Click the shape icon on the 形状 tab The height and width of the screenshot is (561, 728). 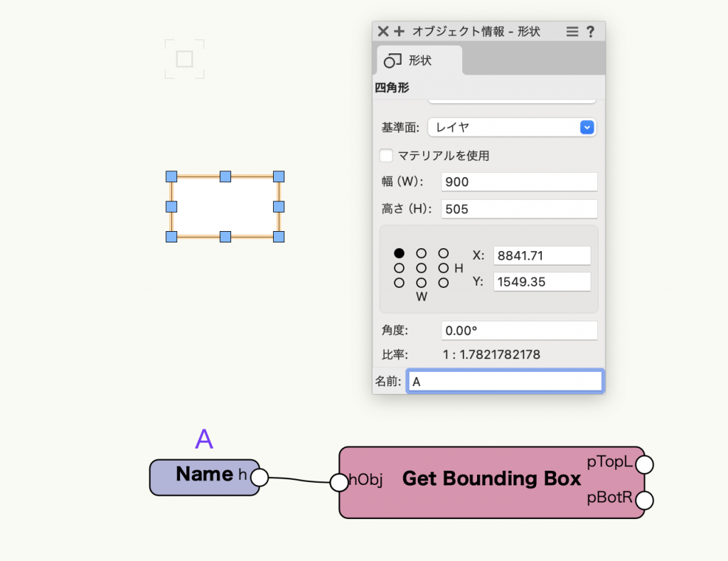395,61
